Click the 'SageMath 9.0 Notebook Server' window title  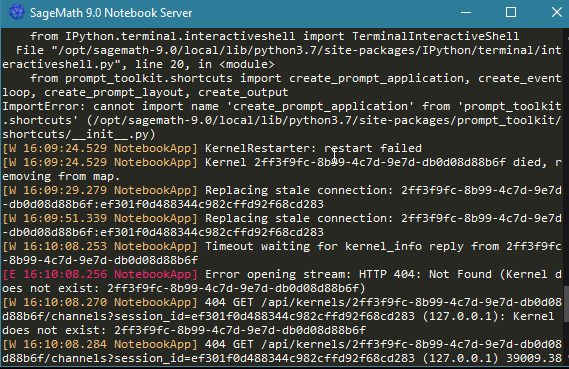[111, 13]
